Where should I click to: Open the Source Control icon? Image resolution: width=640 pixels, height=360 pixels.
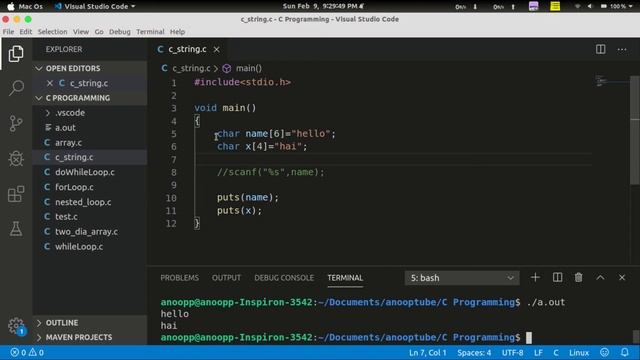[x=16, y=123]
